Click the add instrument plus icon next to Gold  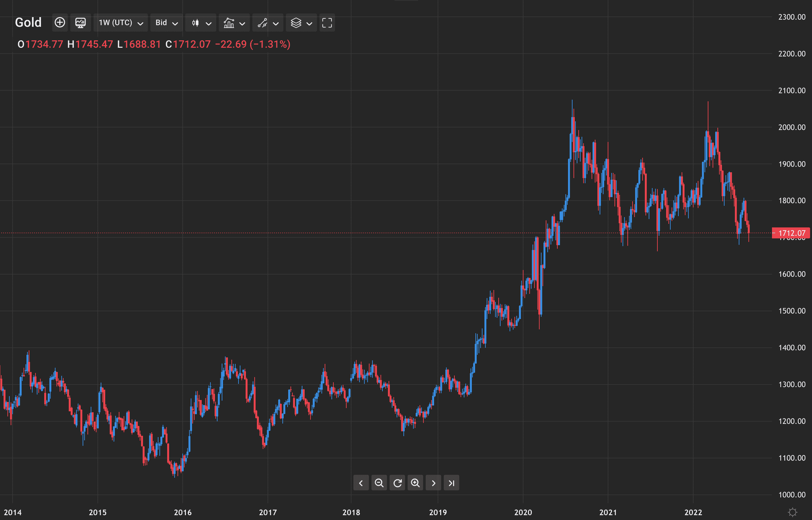pyautogui.click(x=60, y=23)
